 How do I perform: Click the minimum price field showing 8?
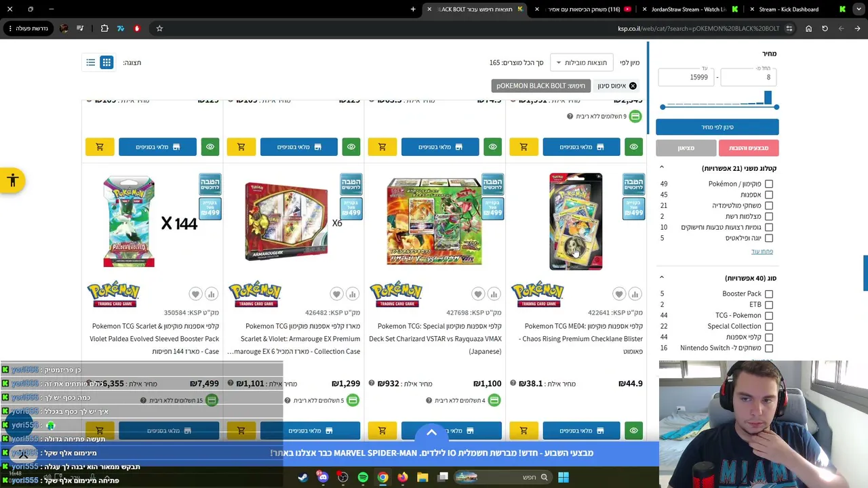(749, 77)
